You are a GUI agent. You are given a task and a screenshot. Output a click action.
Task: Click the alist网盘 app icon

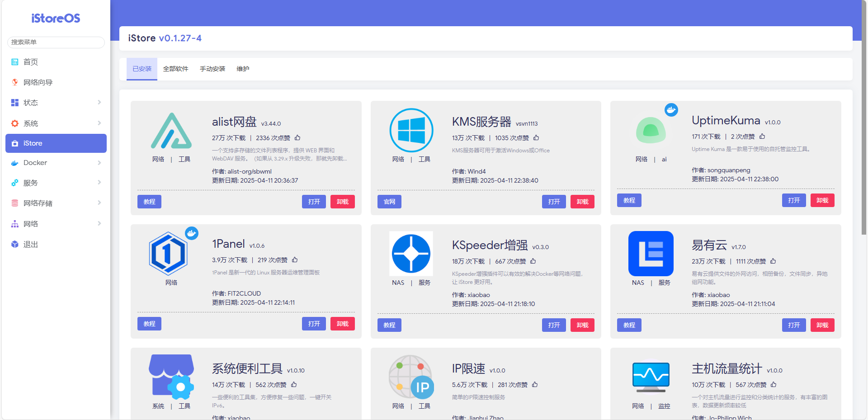[171, 131]
